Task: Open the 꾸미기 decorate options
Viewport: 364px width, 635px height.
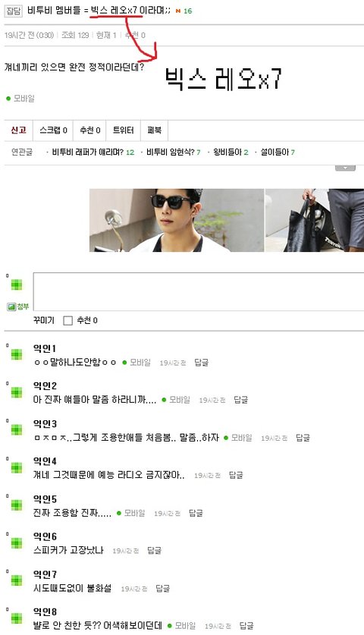Action: [44, 320]
